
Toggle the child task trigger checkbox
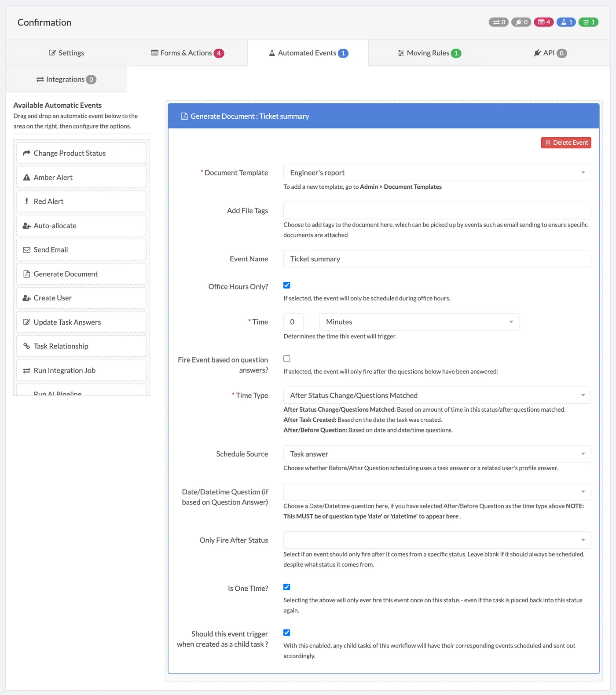point(287,633)
